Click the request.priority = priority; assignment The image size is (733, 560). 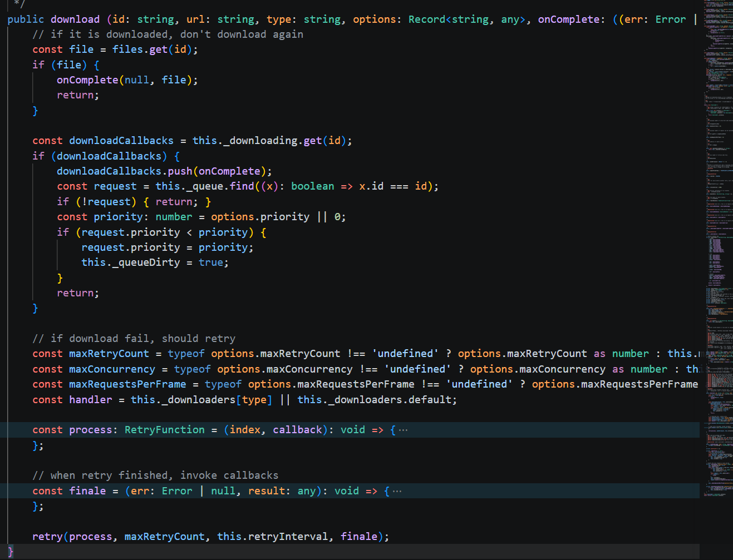168,247
